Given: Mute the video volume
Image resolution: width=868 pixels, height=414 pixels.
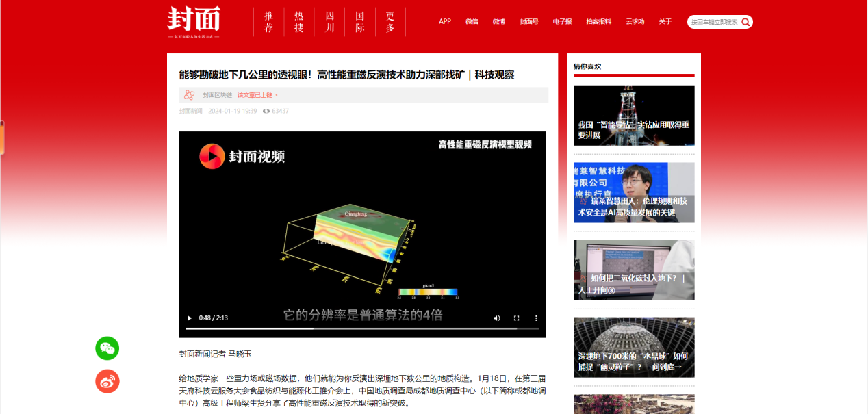Looking at the screenshot, I should 497,318.
